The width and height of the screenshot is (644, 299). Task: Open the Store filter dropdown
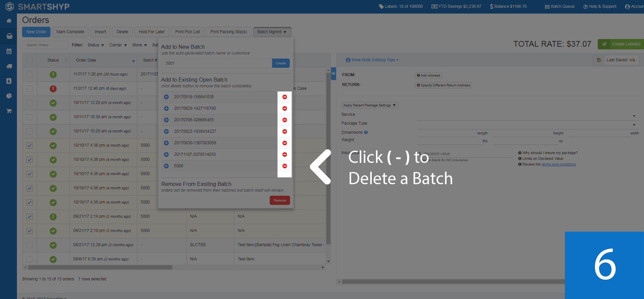(139, 45)
